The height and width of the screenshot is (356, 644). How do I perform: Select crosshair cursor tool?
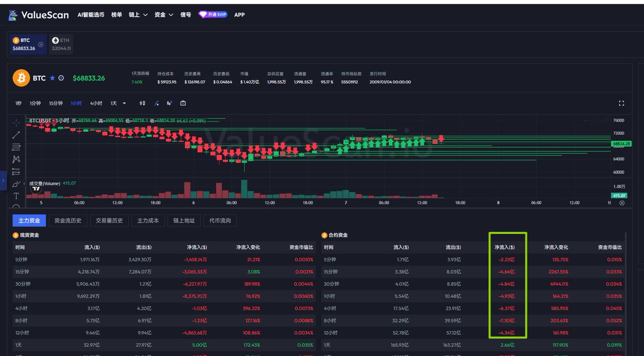(16, 123)
